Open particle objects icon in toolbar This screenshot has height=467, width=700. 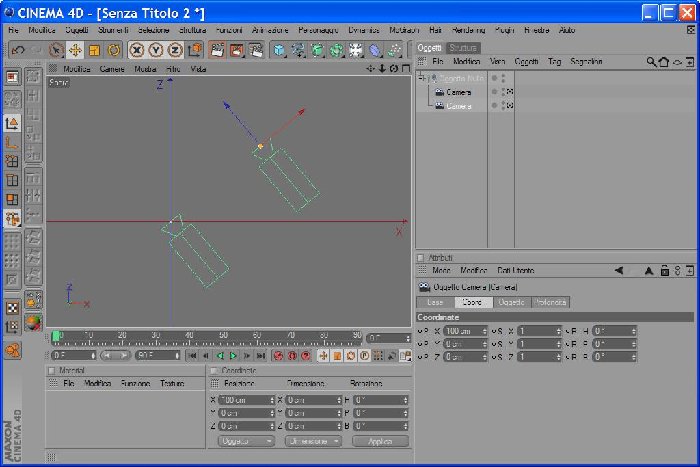click(394, 50)
